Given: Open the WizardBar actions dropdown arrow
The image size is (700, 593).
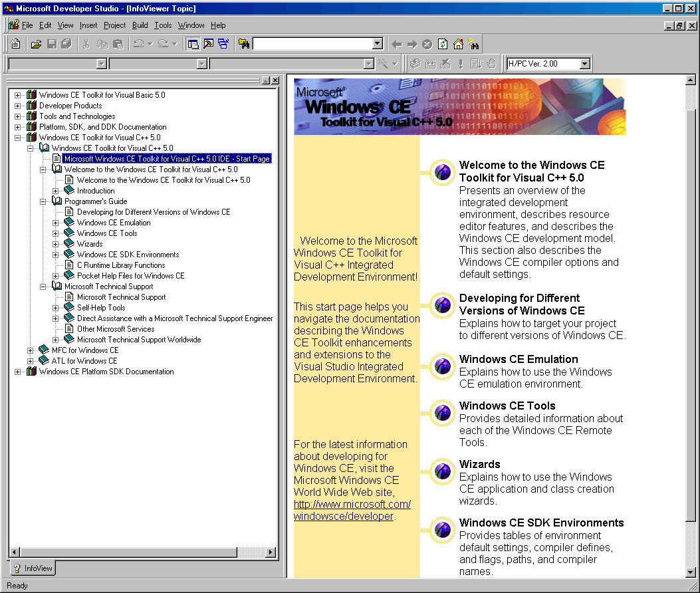Looking at the screenshot, I should 395,64.
